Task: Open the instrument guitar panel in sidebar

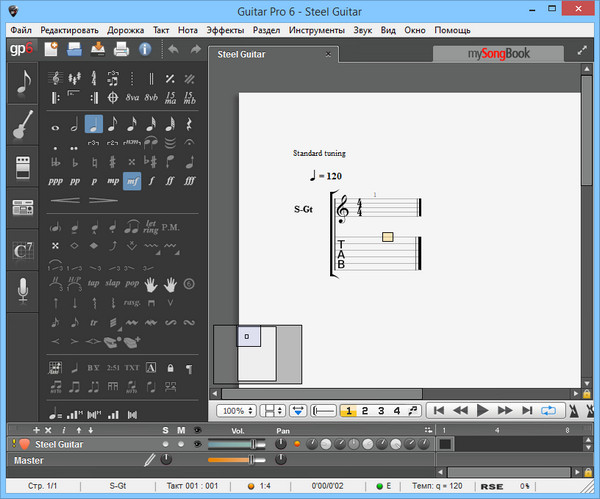Action: click(x=22, y=125)
